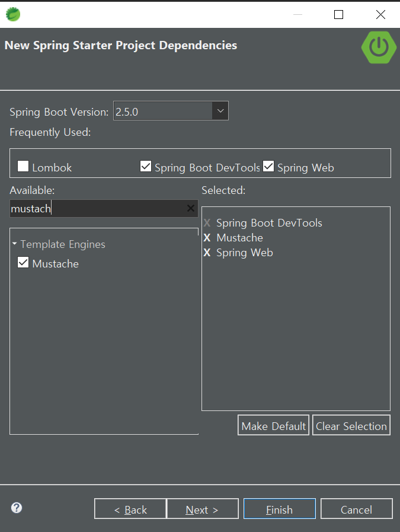This screenshot has height=532, width=400.
Task: Go to previous page with Back
Action: click(130, 509)
